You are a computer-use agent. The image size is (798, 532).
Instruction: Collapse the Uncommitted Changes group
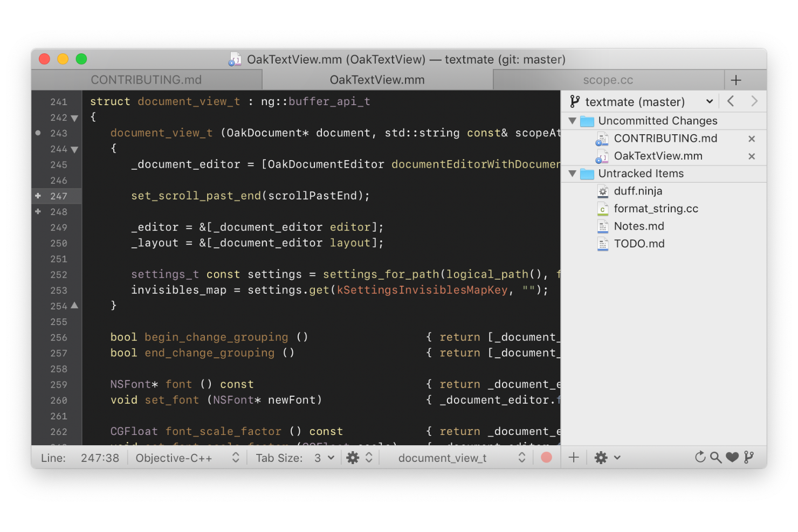point(573,121)
